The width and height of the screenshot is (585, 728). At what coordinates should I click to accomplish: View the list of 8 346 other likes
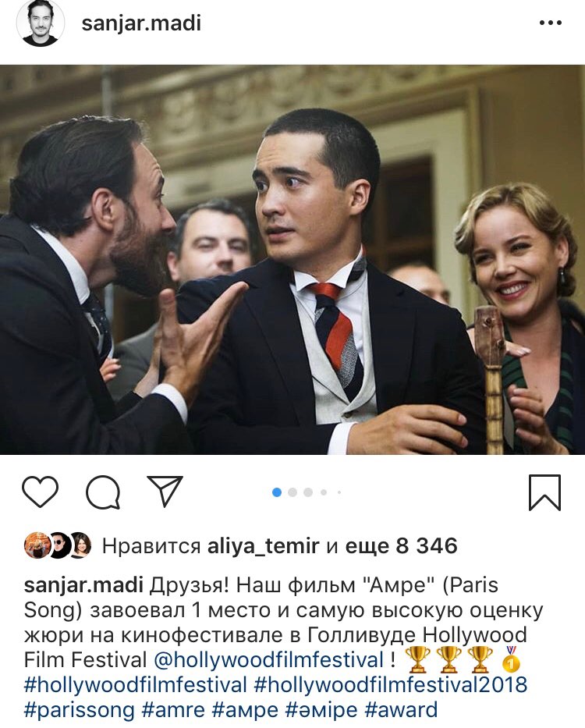[402, 546]
